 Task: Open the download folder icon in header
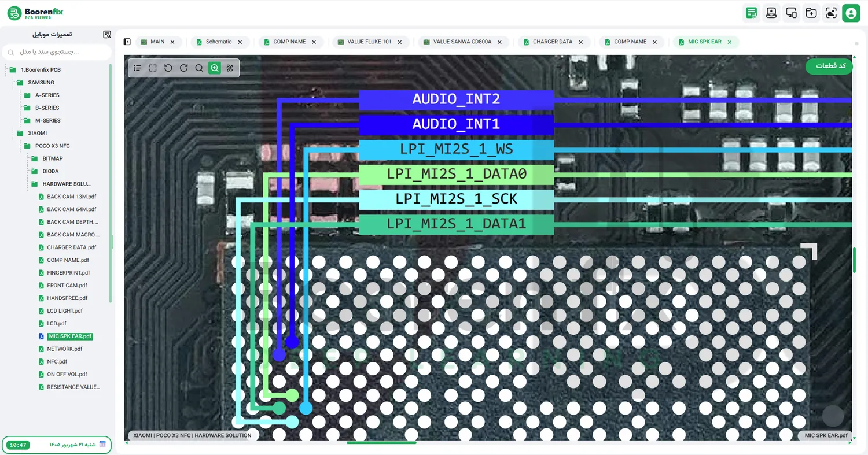[x=811, y=13]
